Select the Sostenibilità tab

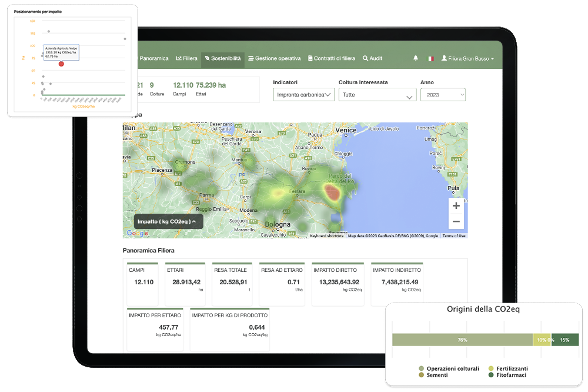(223, 59)
